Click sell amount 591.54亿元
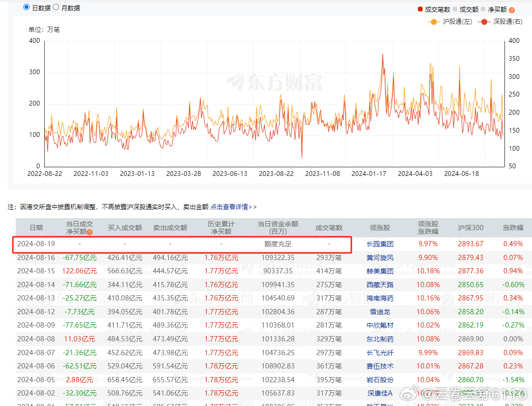The image size is (532, 406). click(170, 366)
